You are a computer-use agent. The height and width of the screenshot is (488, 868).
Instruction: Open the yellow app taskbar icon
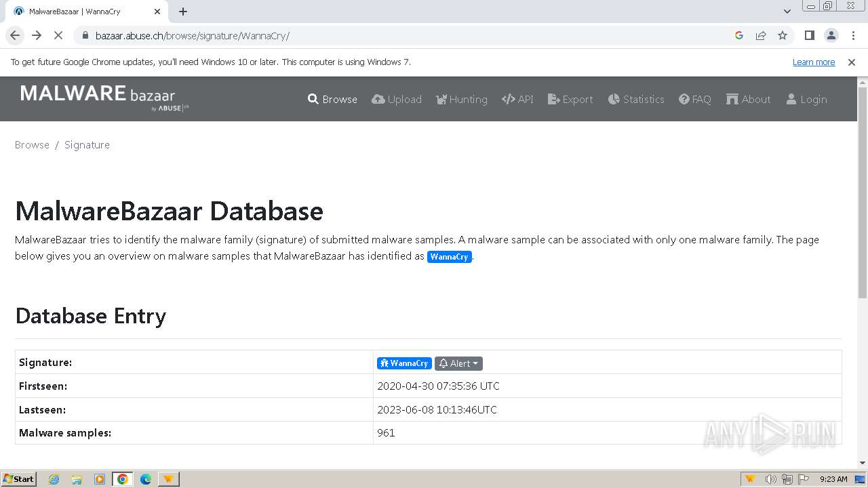coord(168,479)
